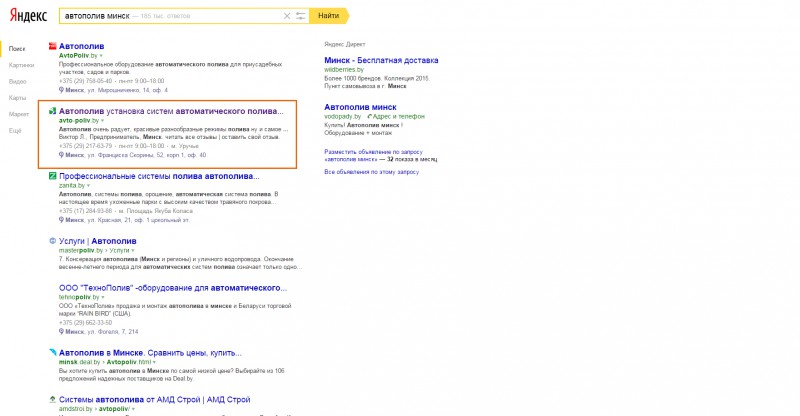Click the tehnopoliv.by green URL

tap(79, 297)
